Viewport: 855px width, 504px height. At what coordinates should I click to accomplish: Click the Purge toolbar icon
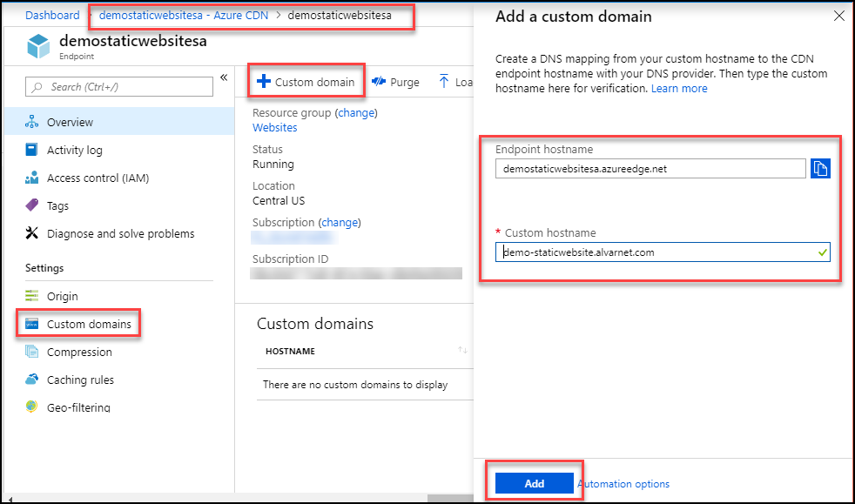379,82
